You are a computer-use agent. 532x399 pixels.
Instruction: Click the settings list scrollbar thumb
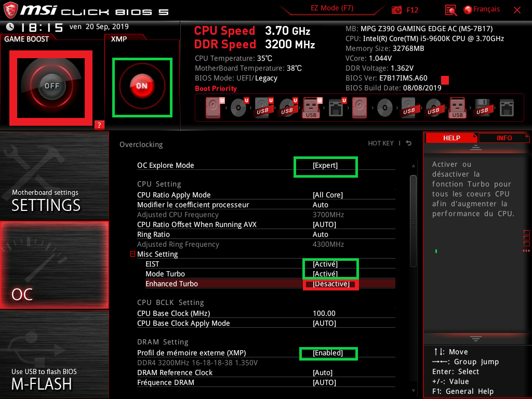click(413, 221)
